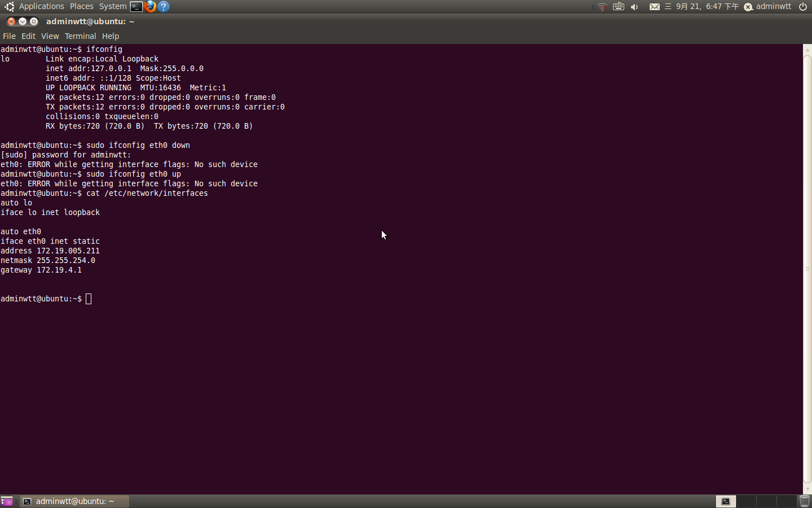Viewport: 812px width, 508px height.
Task: Open the terminal Help menu
Action: [x=111, y=36]
